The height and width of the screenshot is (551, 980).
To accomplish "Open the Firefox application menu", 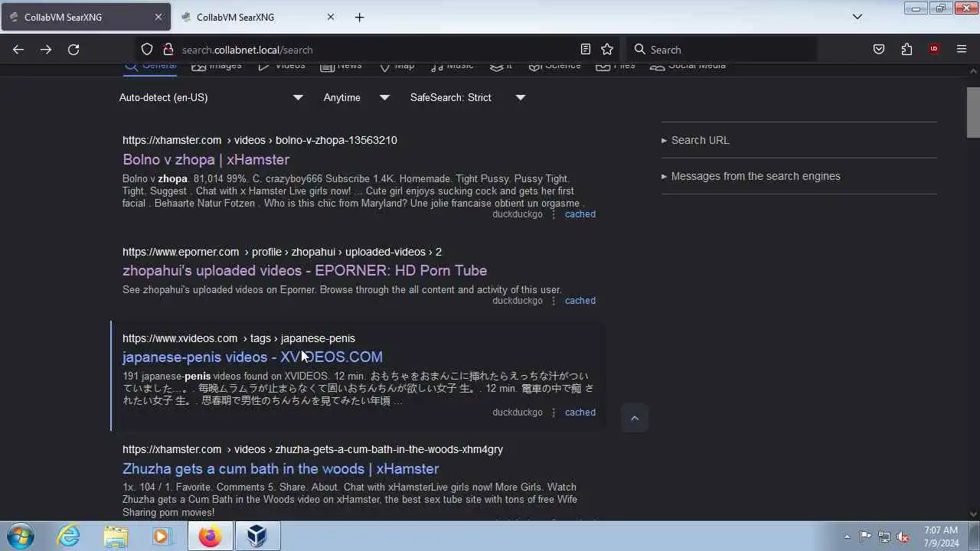I will pos(962,49).
